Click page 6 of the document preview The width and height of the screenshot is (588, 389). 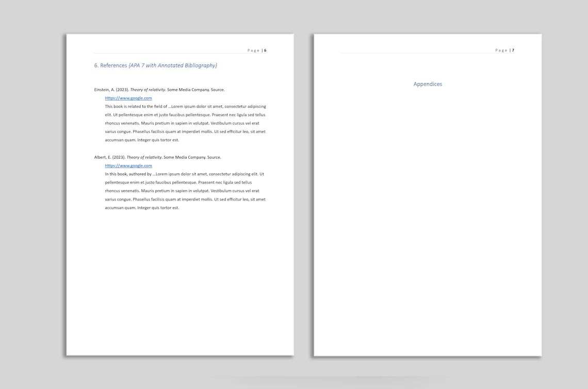tap(179, 283)
